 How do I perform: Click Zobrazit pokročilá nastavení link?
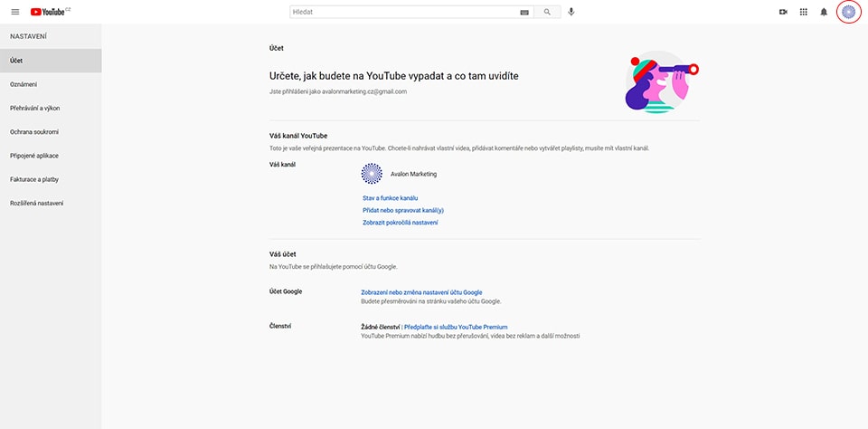pyautogui.click(x=400, y=223)
